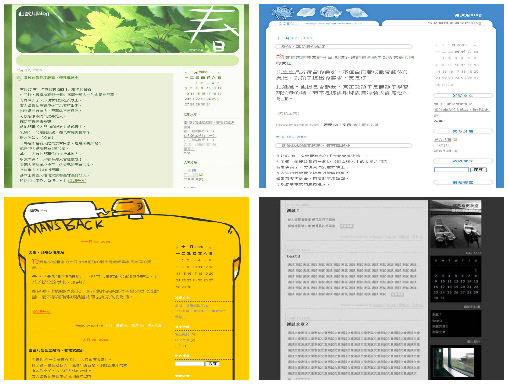Click the search field in yellow theme sidebar
Image resolution: width=508 pixels, height=384 pixels.
189,364
